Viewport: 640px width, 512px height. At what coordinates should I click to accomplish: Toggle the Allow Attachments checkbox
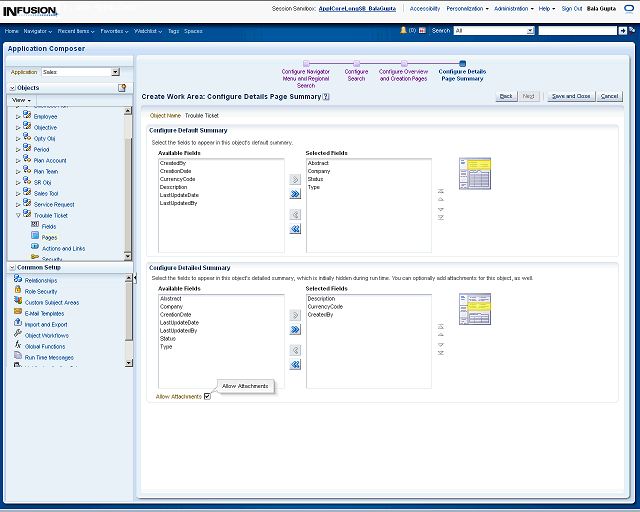pyautogui.click(x=207, y=397)
